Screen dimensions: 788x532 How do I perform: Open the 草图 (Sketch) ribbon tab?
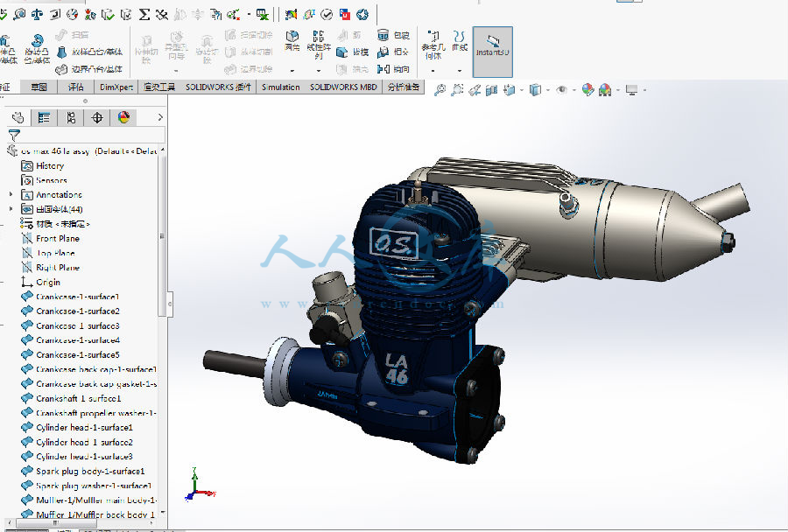39,87
